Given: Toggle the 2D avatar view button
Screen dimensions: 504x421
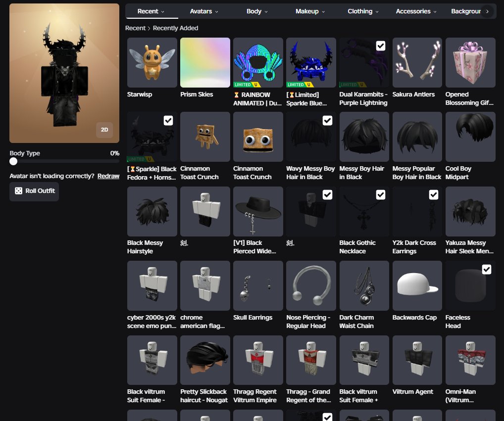Looking at the screenshot, I should point(104,130).
